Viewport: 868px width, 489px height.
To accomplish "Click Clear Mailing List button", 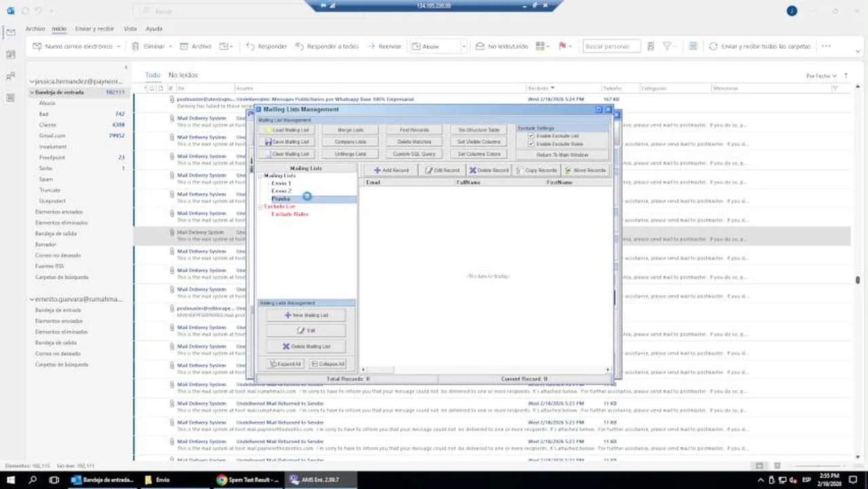I will click(x=287, y=154).
